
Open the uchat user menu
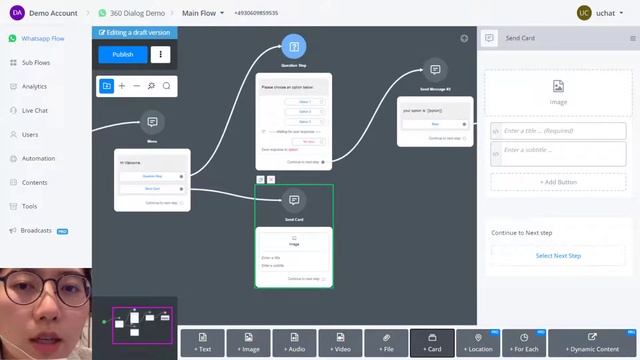pos(600,13)
